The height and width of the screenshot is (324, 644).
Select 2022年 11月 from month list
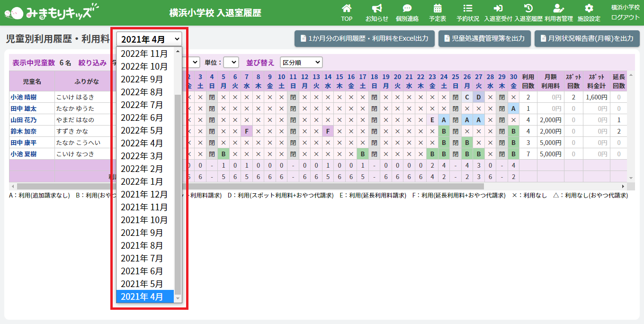[144, 54]
